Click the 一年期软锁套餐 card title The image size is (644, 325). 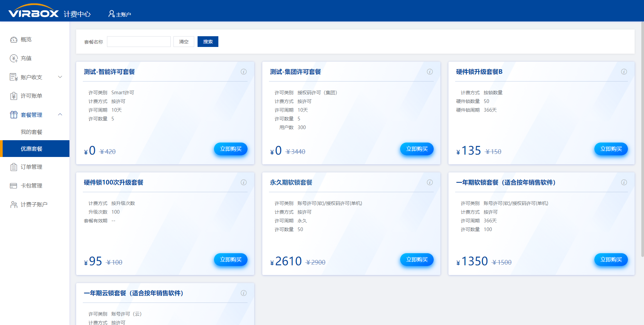[x=506, y=182]
